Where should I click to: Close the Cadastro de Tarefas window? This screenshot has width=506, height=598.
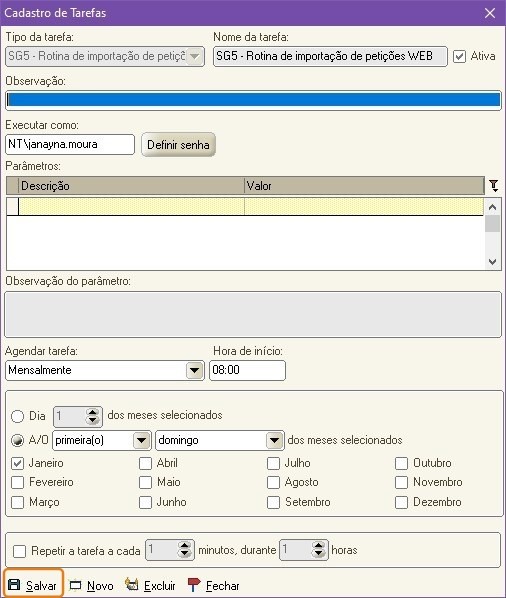(x=490, y=13)
